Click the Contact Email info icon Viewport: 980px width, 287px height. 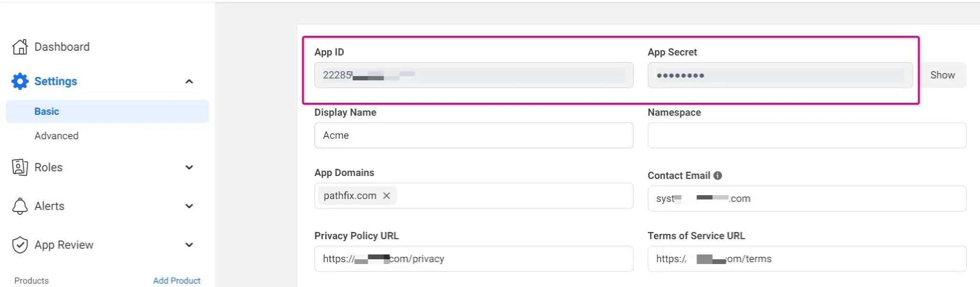[718, 176]
